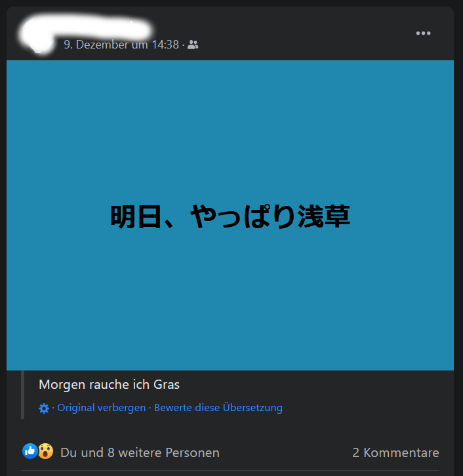Click the wow emoji reaction icon
The height and width of the screenshot is (476, 463).
45,451
